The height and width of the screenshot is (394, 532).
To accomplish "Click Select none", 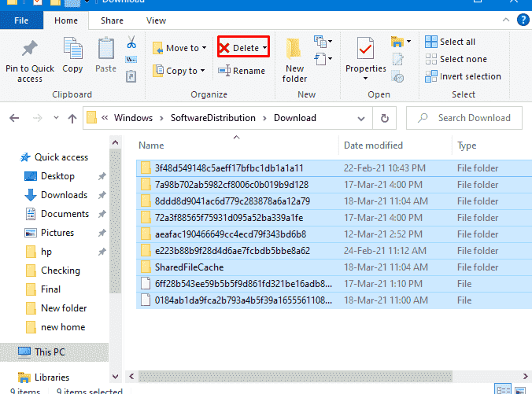I will tap(456, 59).
